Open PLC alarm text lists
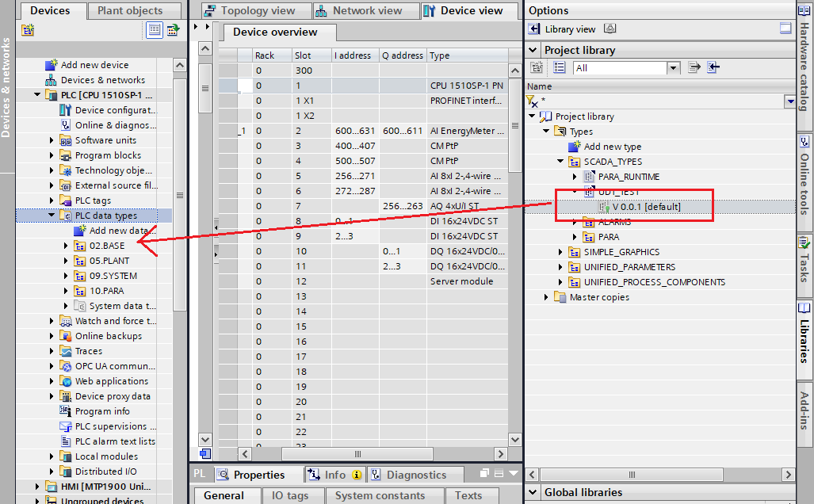Image resolution: width=814 pixels, height=504 pixels. tap(115, 441)
